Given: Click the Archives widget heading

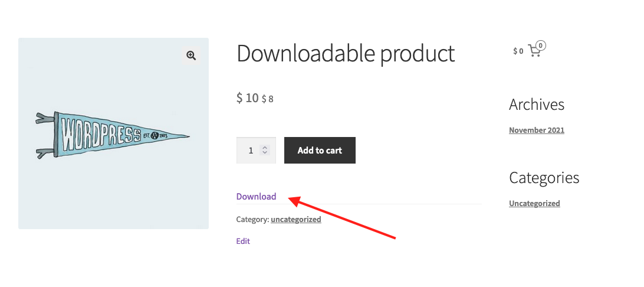Looking at the screenshot, I should click(537, 105).
